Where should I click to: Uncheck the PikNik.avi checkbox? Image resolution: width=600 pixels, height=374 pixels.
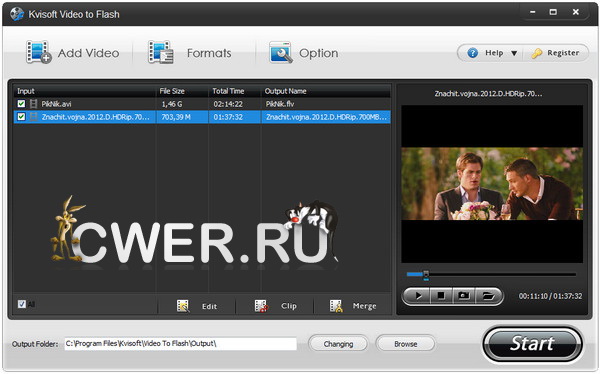click(21, 104)
